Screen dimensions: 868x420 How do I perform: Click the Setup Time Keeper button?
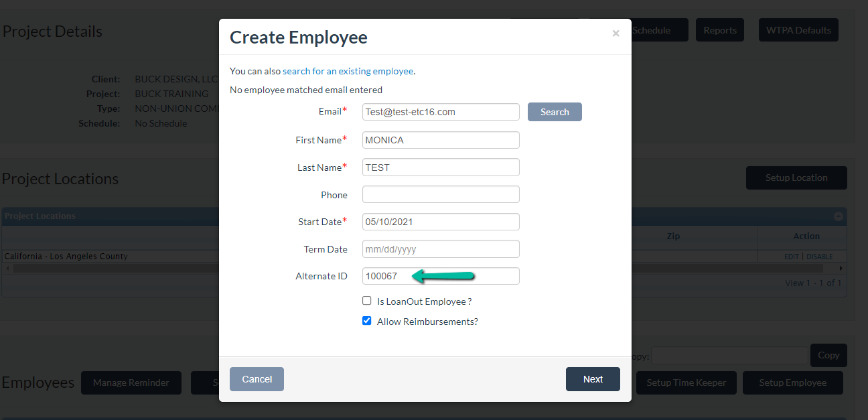[686, 382]
